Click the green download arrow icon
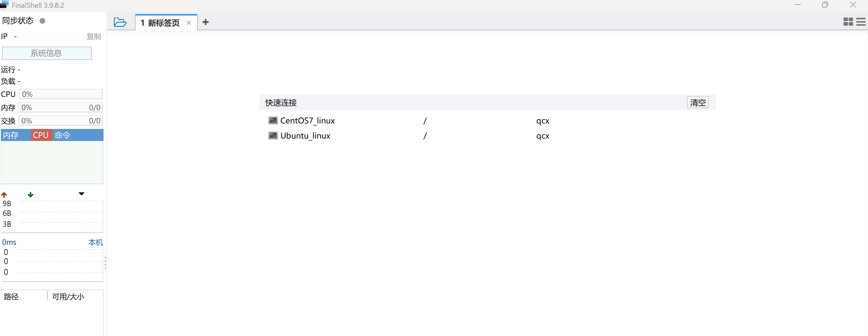This screenshot has width=868, height=336. pyautogui.click(x=30, y=194)
